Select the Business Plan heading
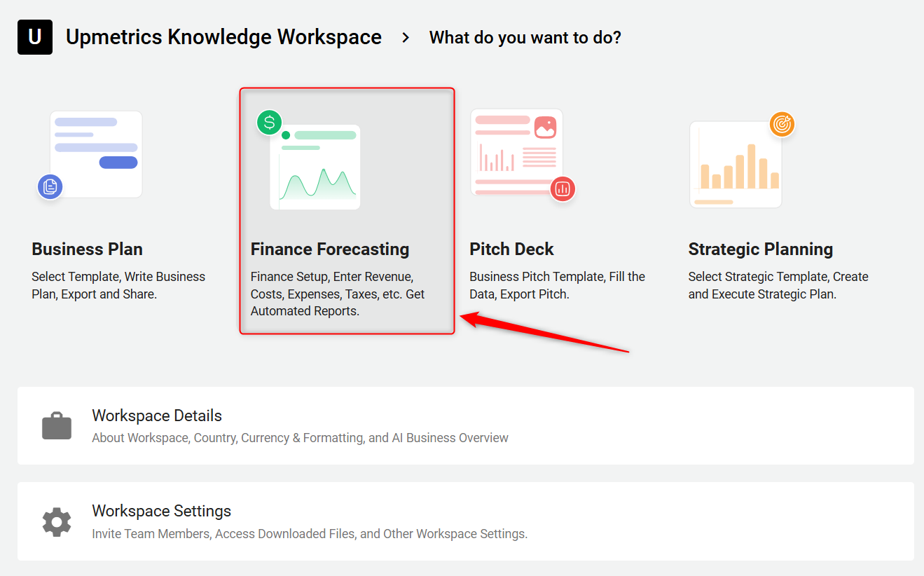 point(88,249)
